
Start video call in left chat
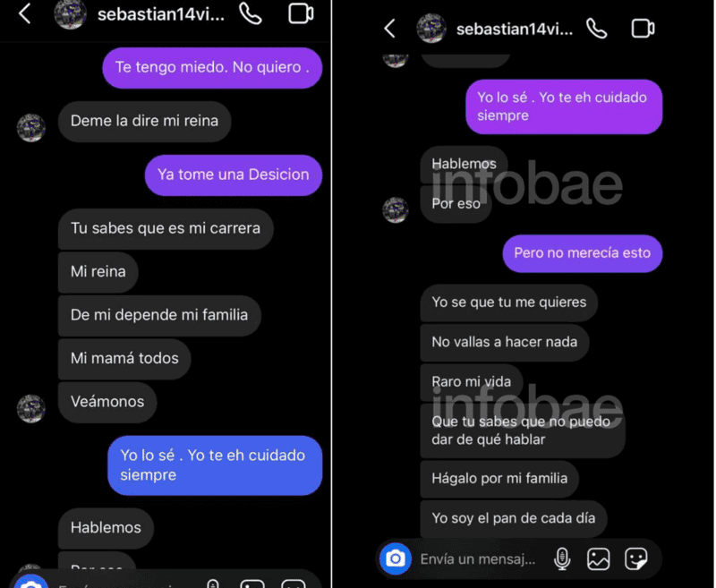pos(301,13)
